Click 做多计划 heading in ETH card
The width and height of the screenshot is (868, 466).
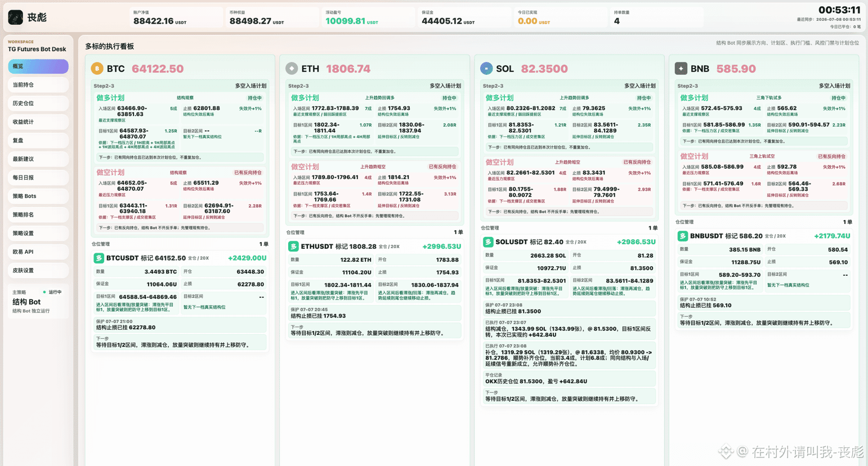click(x=305, y=98)
